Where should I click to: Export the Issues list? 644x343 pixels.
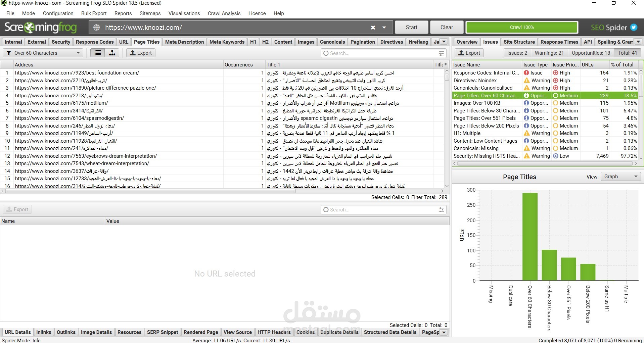pos(469,53)
